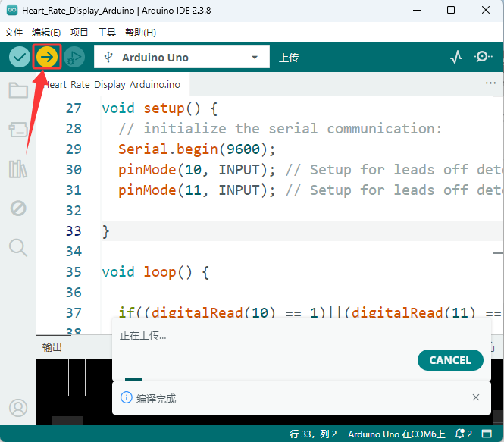Image resolution: width=504 pixels, height=442 pixels.
Task: Open the board selector Arduino Uno dropdown
Action: (x=182, y=57)
